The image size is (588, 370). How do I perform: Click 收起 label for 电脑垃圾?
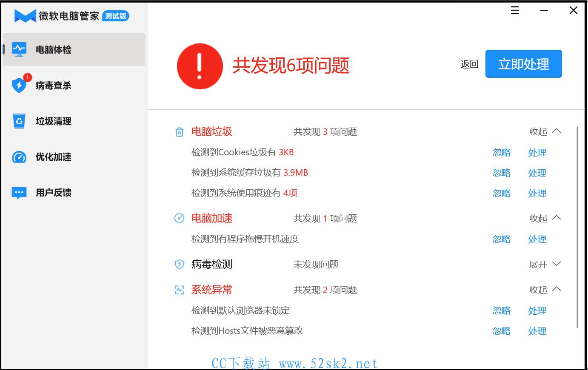click(538, 132)
